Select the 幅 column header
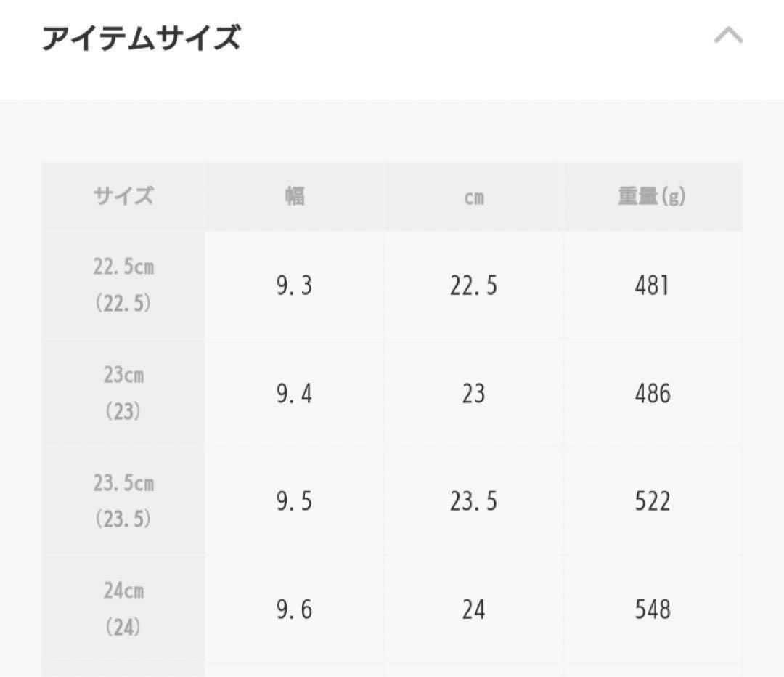Screen dimensions: 784x677 click(x=295, y=195)
